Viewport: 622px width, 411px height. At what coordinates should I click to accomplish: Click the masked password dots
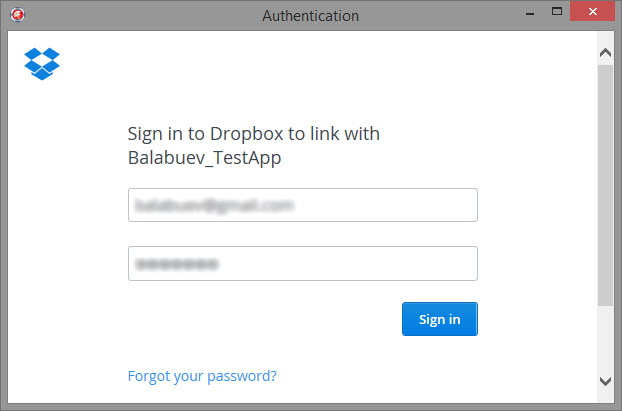click(x=177, y=264)
